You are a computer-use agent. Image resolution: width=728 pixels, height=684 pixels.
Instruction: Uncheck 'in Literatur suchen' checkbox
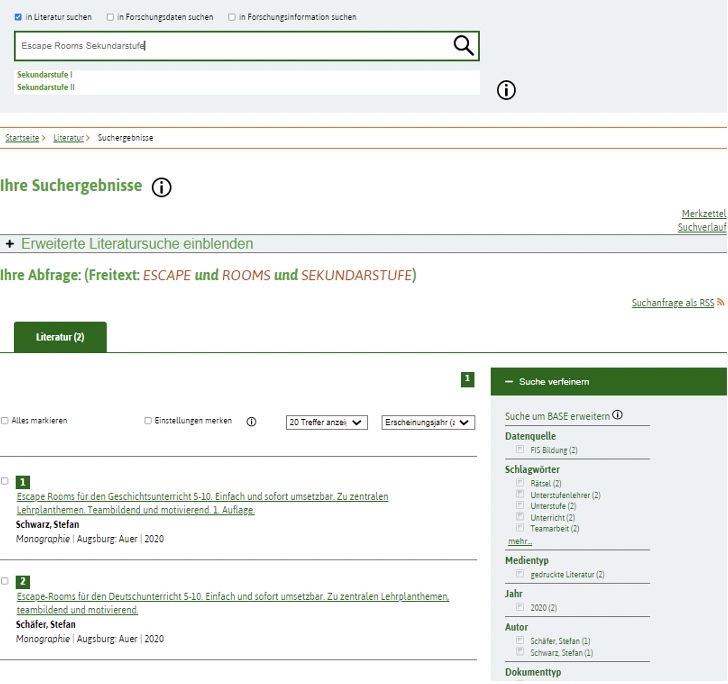pos(19,17)
